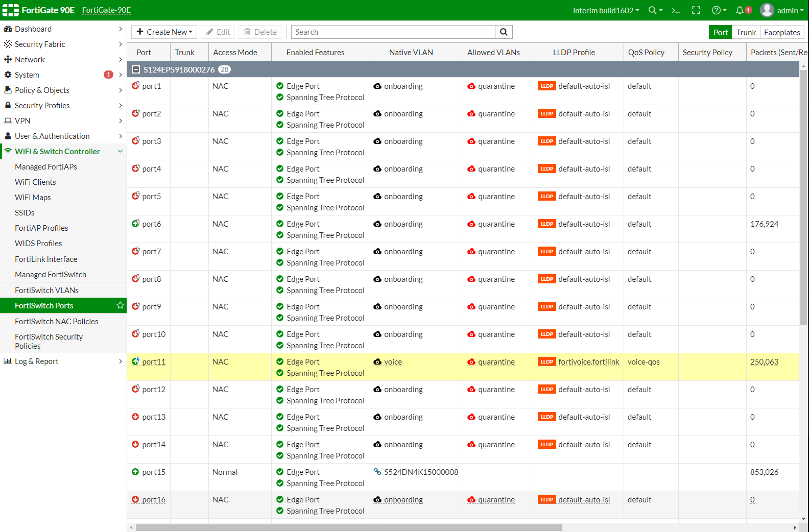The height and width of the screenshot is (532, 809).
Task: Click the FortiGate logo icon
Action: (x=11, y=10)
